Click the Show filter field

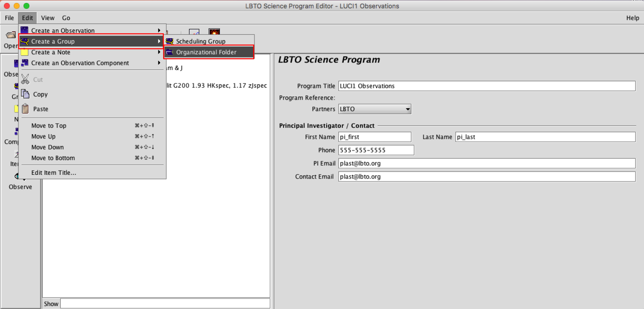(165, 304)
